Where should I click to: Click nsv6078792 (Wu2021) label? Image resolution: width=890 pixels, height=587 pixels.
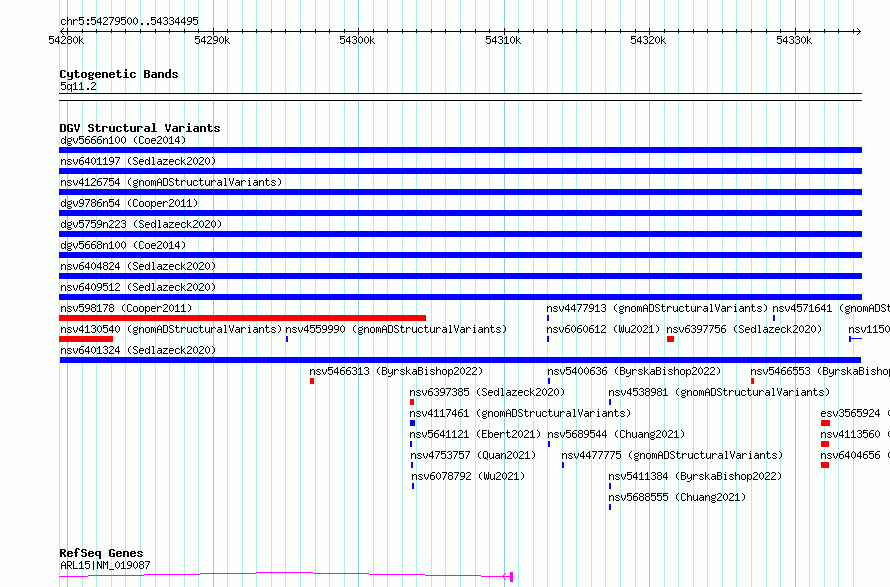(x=468, y=476)
